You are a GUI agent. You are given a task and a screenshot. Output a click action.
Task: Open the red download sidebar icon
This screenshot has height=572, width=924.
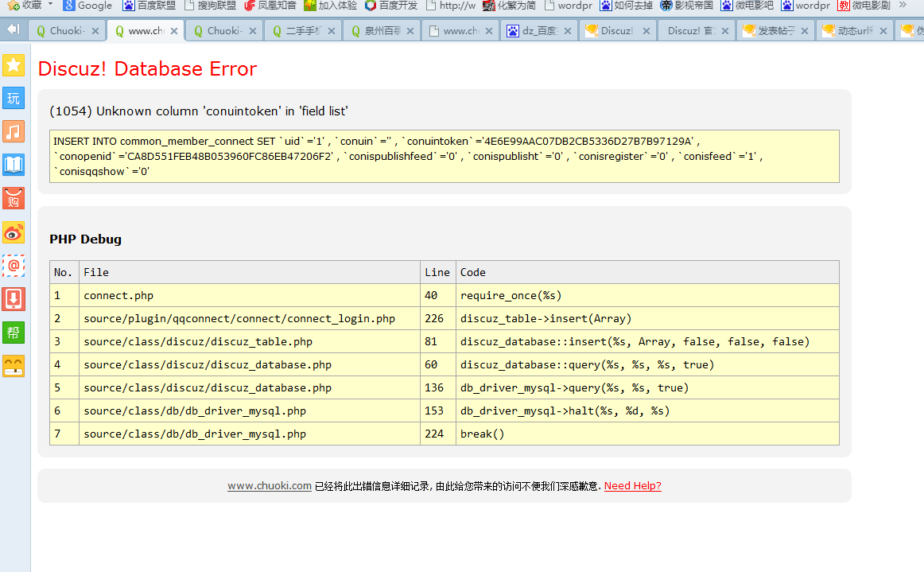14,298
